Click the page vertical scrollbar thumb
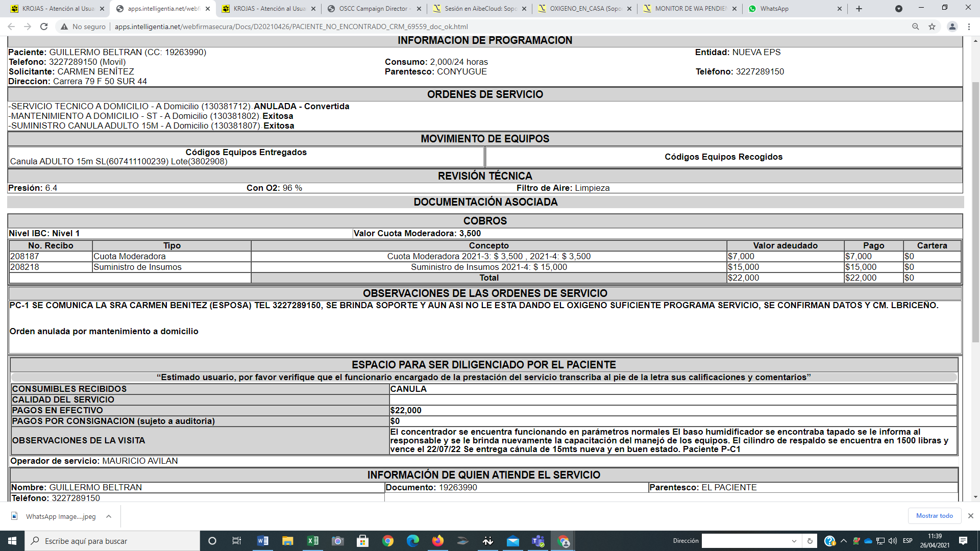The image size is (980, 551). pos(975,212)
